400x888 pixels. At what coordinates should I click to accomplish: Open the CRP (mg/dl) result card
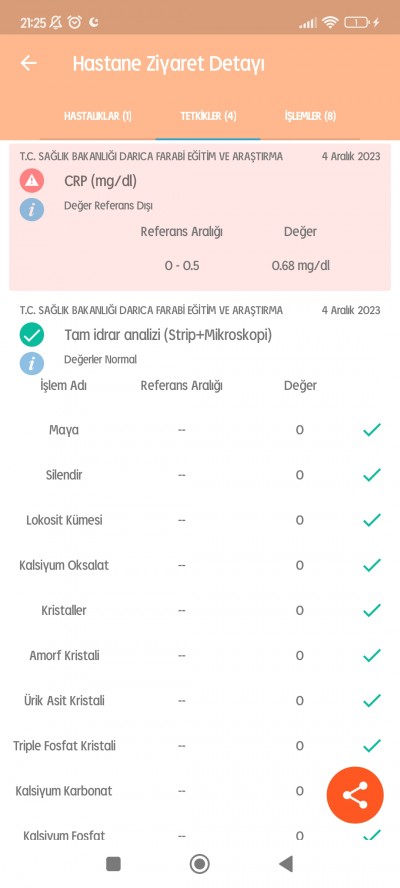tap(200, 217)
